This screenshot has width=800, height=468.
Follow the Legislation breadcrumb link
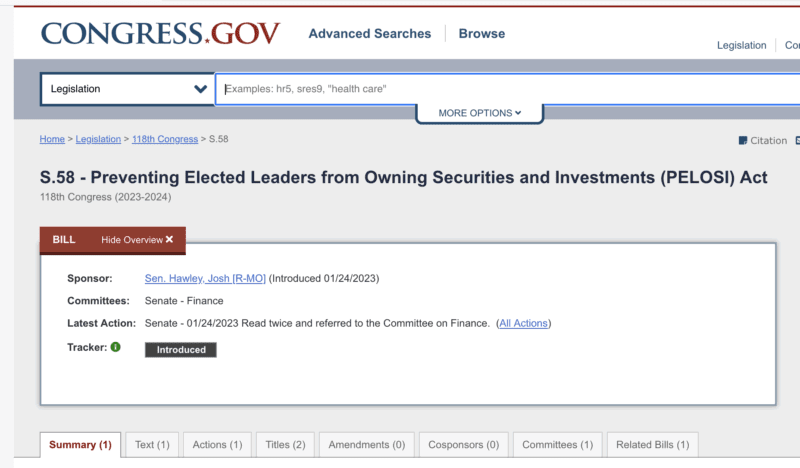[98, 139]
